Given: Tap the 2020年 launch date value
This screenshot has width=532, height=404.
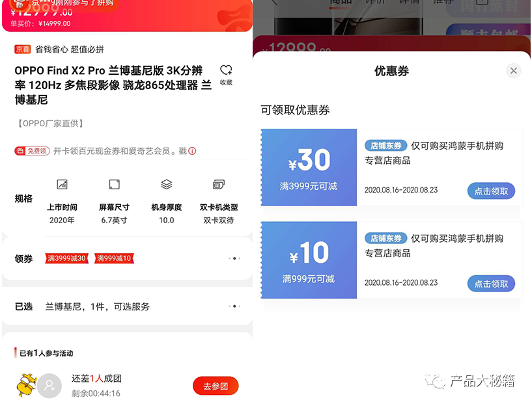Looking at the screenshot, I should [x=62, y=221].
